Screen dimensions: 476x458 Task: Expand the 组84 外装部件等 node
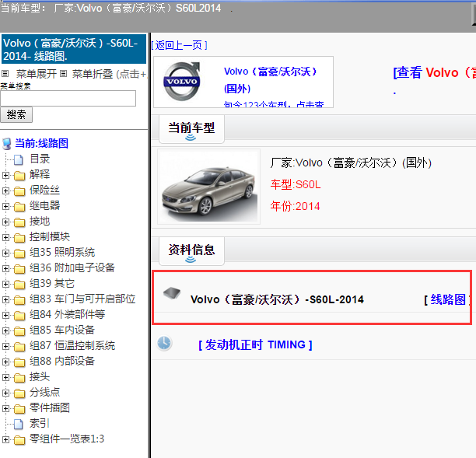coord(5,315)
